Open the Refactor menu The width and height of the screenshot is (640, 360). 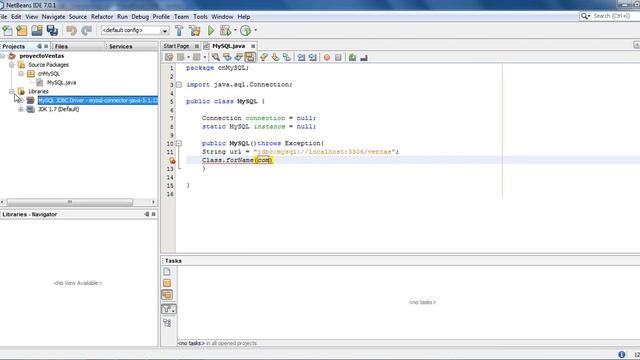point(102,17)
